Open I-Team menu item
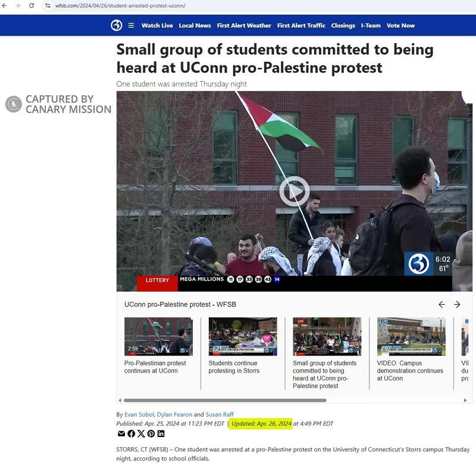476x465 pixels. (371, 26)
